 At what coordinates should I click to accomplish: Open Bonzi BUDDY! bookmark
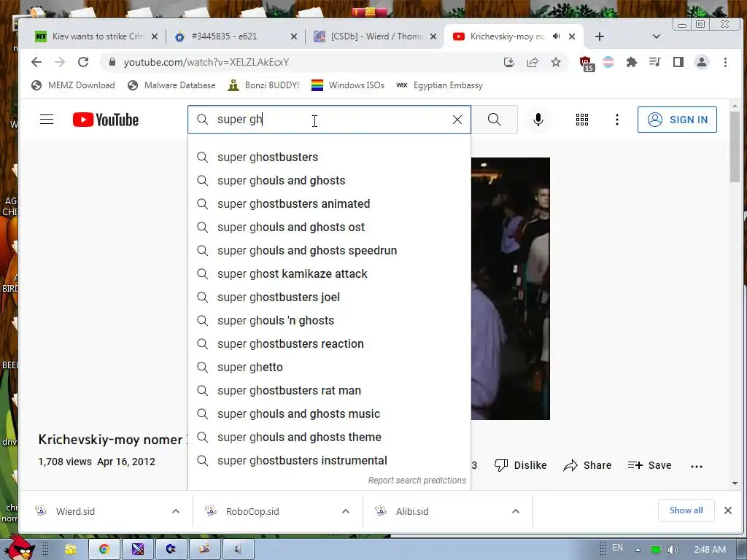coord(263,85)
